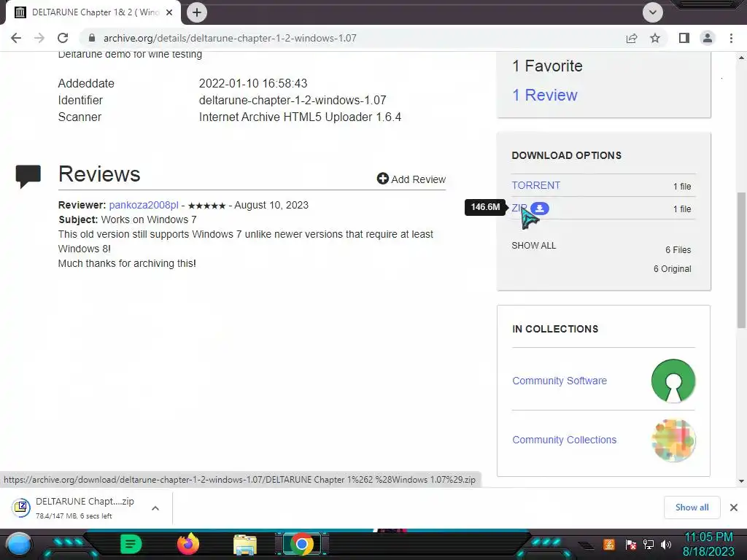Open File Explorer from the taskbar
Screen dimensions: 747x560
pos(245,545)
